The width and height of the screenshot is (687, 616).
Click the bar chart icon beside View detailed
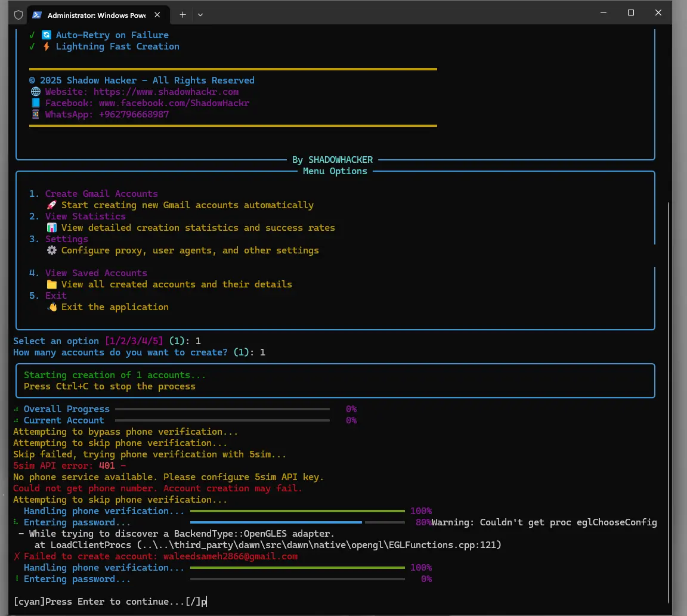(52, 228)
